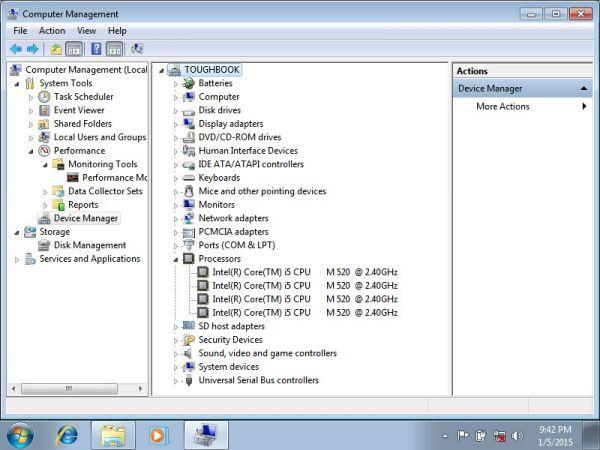Select Disk Management in the left tree
The height and width of the screenshot is (450, 600).
click(89, 245)
